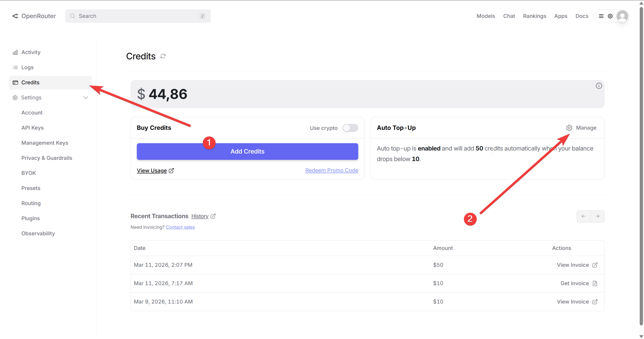Open Plugins settings page
The image size is (644, 339).
(31, 218)
